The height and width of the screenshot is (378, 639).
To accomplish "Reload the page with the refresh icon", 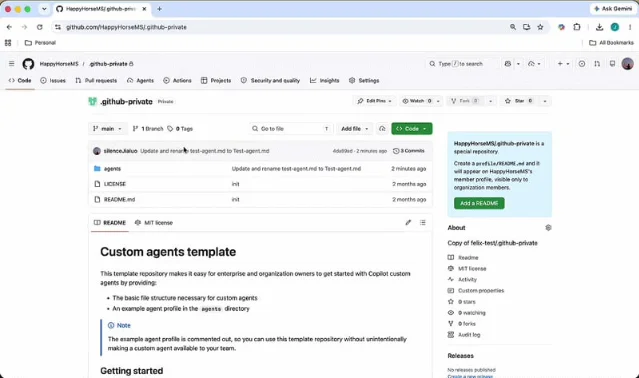I will (40, 27).
